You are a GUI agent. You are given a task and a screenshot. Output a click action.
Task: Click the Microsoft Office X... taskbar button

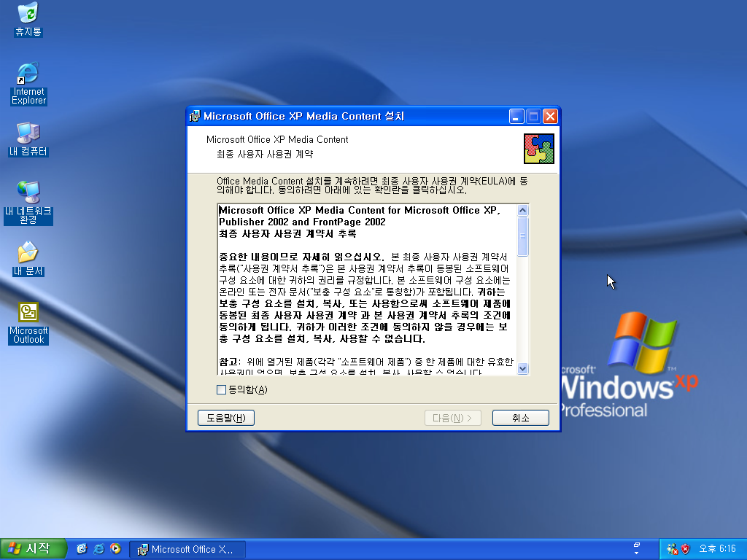click(187, 549)
